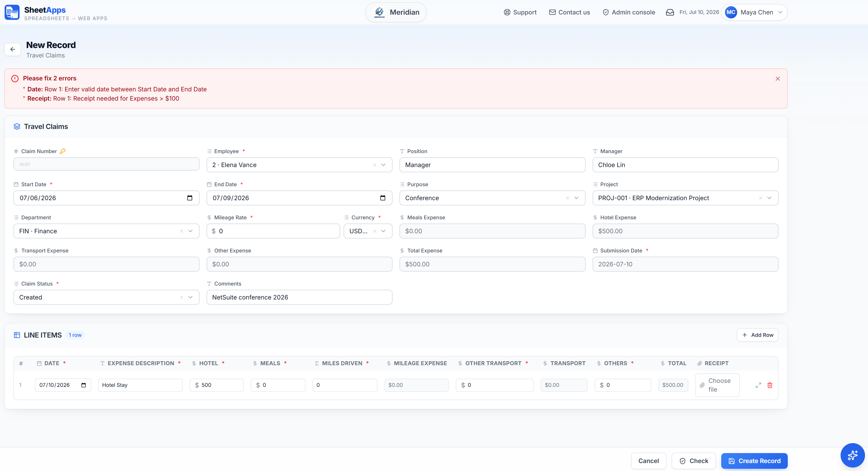The width and height of the screenshot is (868, 471).
Task: Open the Admin console
Action: point(629,12)
